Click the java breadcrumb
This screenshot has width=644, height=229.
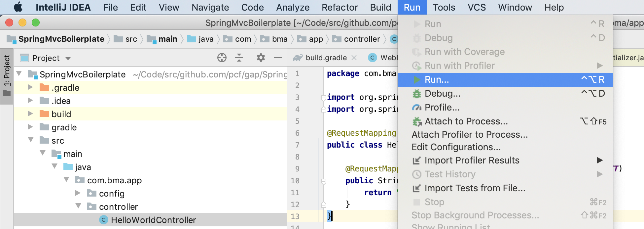click(x=200, y=39)
